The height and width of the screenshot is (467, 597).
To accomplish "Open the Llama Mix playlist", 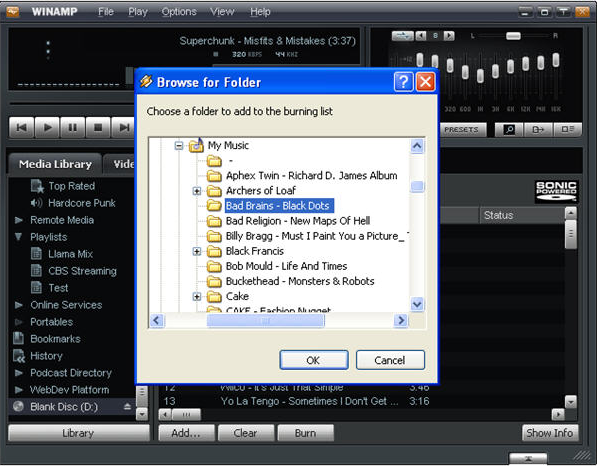I will [70, 254].
